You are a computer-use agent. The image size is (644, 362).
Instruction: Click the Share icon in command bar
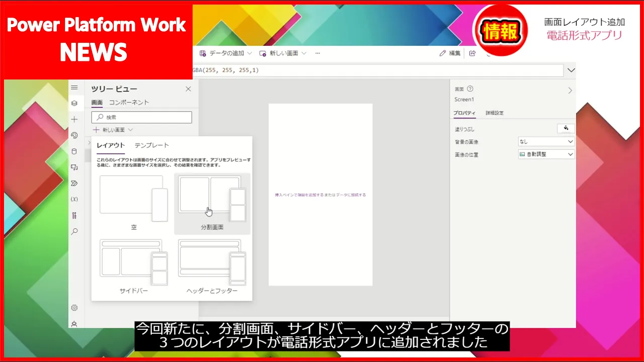click(472, 53)
